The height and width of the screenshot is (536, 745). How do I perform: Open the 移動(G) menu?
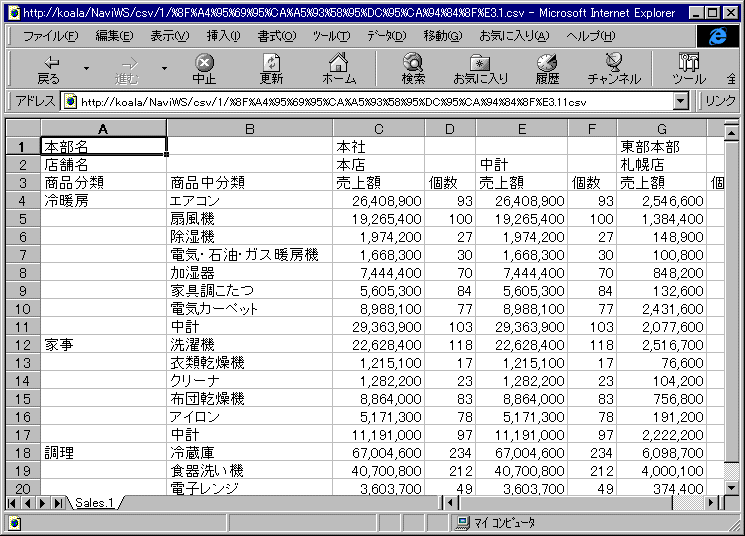[x=443, y=36]
